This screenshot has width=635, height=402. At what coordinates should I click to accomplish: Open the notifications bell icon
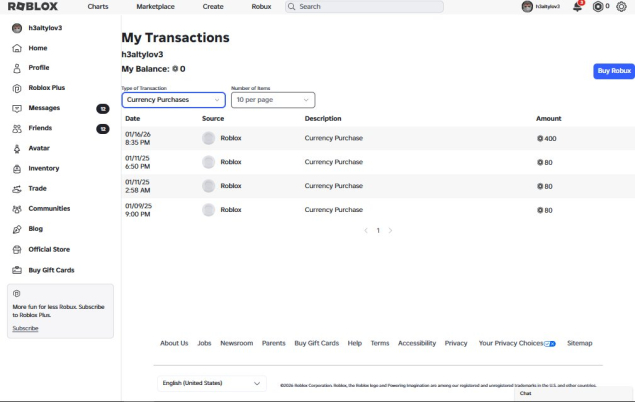point(577,7)
